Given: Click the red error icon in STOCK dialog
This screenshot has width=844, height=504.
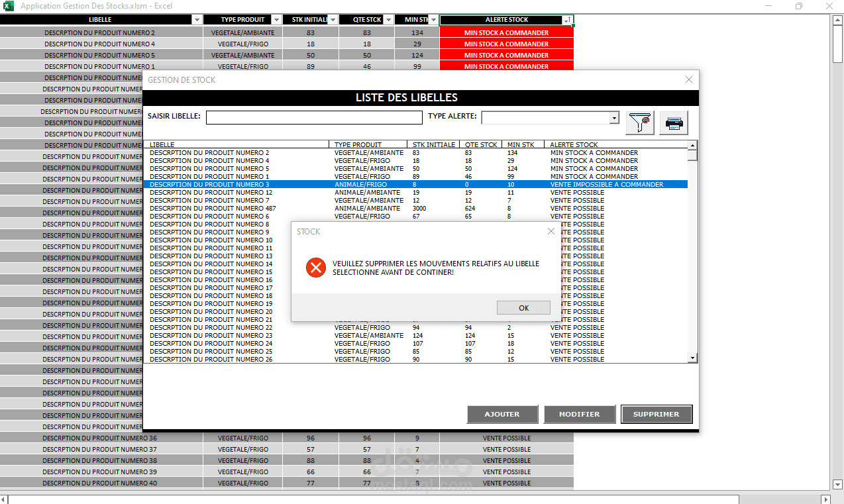Looking at the screenshot, I should pos(315,268).
